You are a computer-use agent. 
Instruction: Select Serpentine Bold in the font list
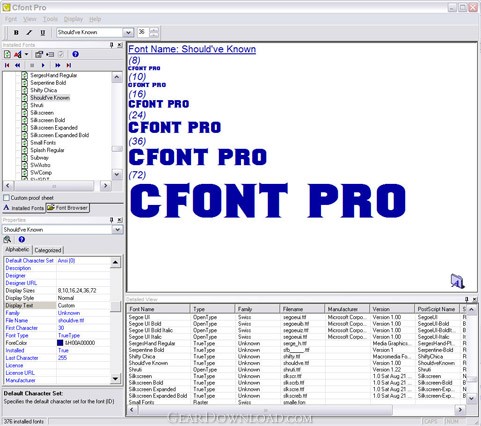pos(48,83)
